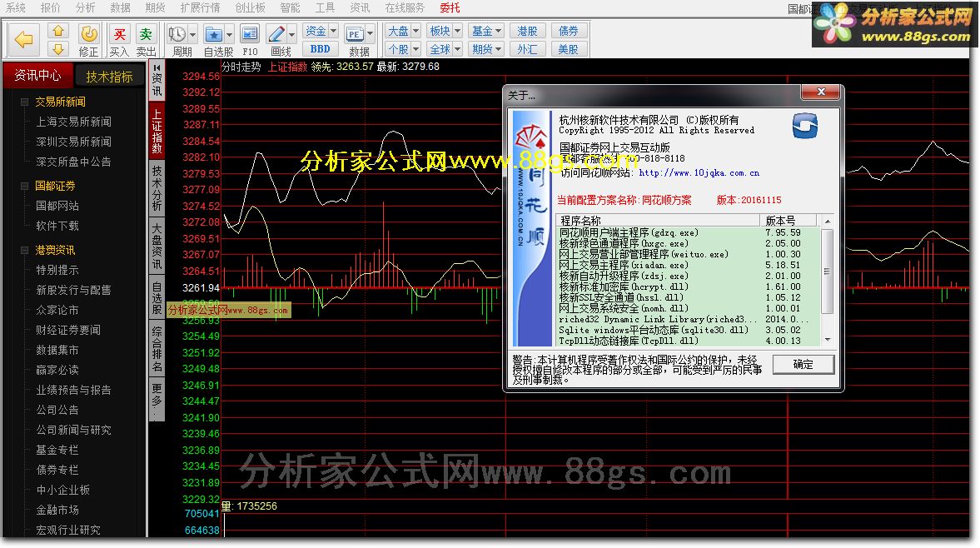Click the 港股 button
Screen dimensions: 980x548
(x=528, y=31)
